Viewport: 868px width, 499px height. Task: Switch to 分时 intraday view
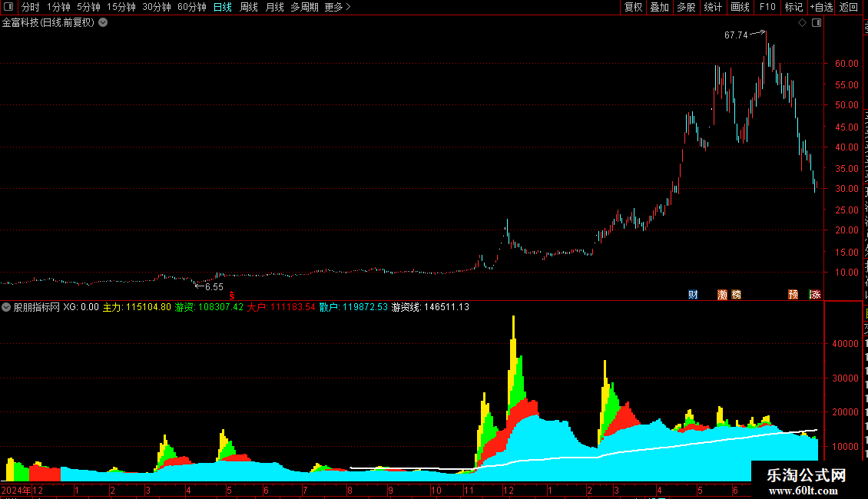(x=31, y=7)
